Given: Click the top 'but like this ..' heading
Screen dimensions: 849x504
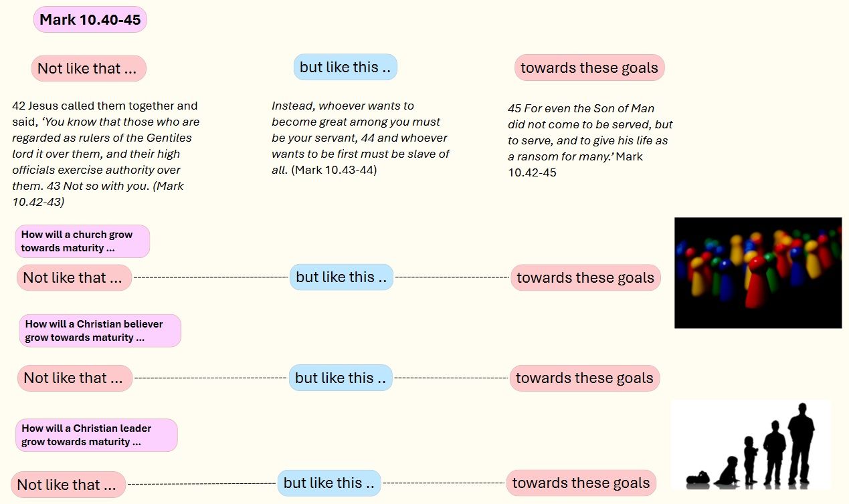Looking at the screenshot, I should pyautogui.click(x=345, y=67).
